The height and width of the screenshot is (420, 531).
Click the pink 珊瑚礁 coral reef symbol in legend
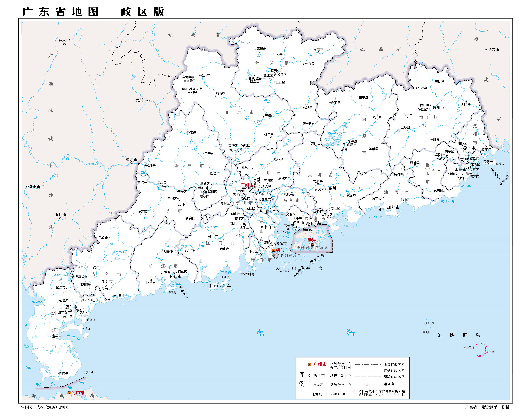point(366,385)
